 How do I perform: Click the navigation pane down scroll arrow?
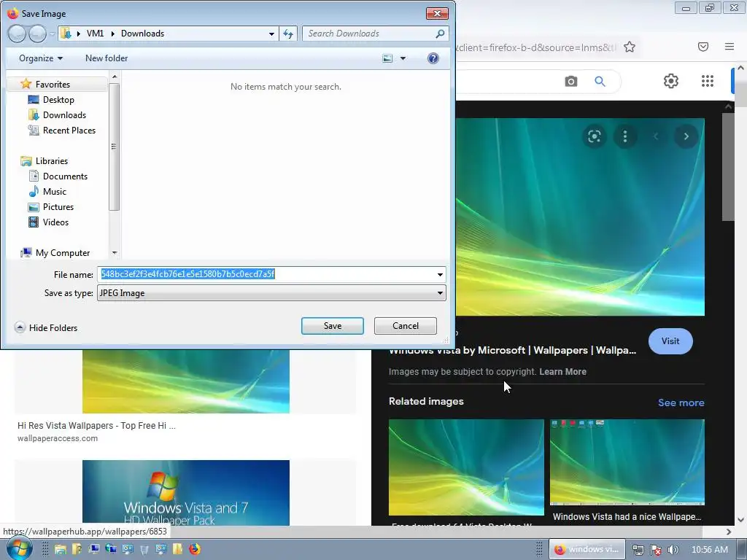click(x=115, y=253)
